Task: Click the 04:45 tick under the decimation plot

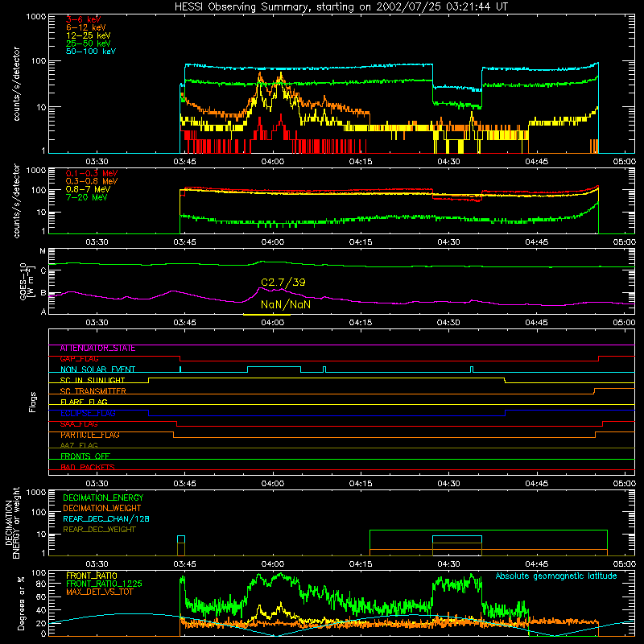Action: pyautogui.click(x=536, y=564)
